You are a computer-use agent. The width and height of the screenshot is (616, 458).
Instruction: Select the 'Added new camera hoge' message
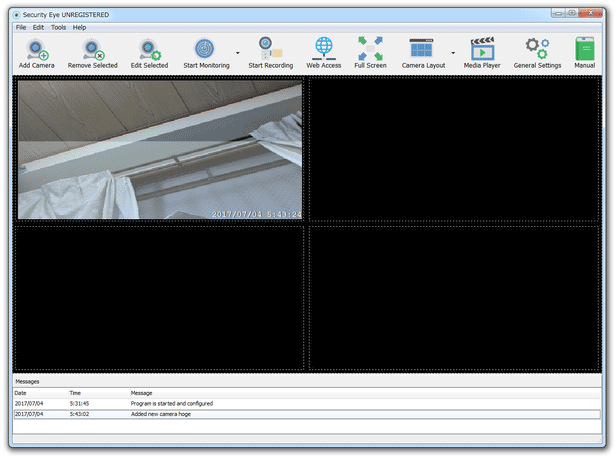pyautogui.click(x=161, y=414)
